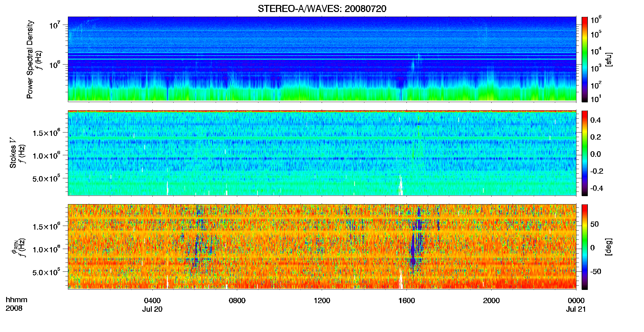The height and width of the screenshot is (332, 644).
Task: Click the 10^6 frequency tick on top panel axis
Action: point(55,65)
